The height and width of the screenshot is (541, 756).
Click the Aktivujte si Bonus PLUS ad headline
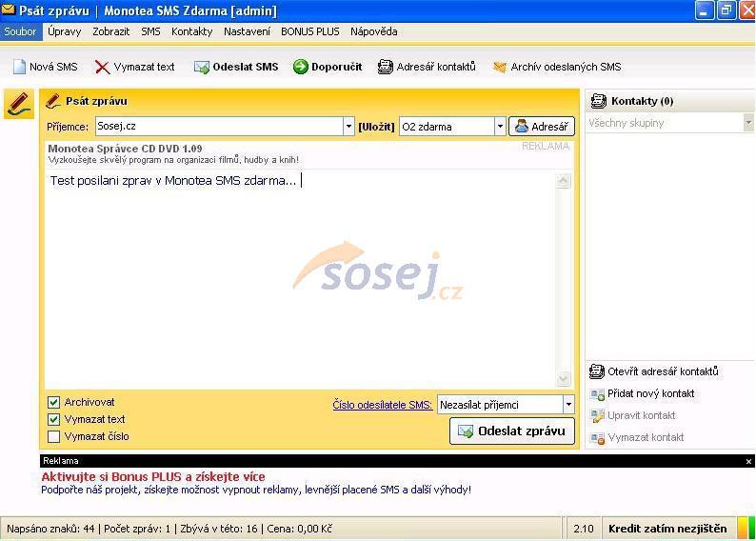tap(153, 477)
